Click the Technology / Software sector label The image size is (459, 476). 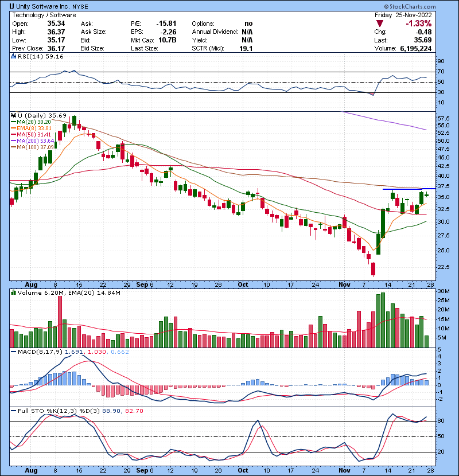pyautogui.click(x=44, y=15)
